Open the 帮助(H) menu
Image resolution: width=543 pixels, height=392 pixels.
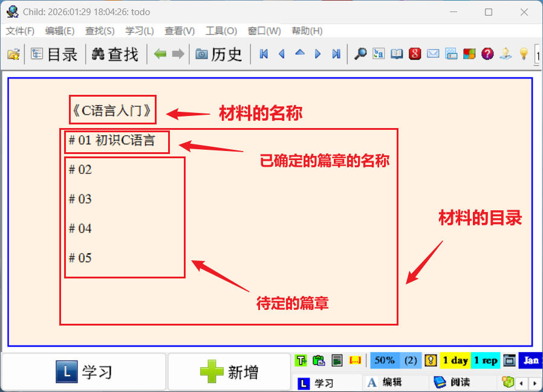tap(307, 31)
